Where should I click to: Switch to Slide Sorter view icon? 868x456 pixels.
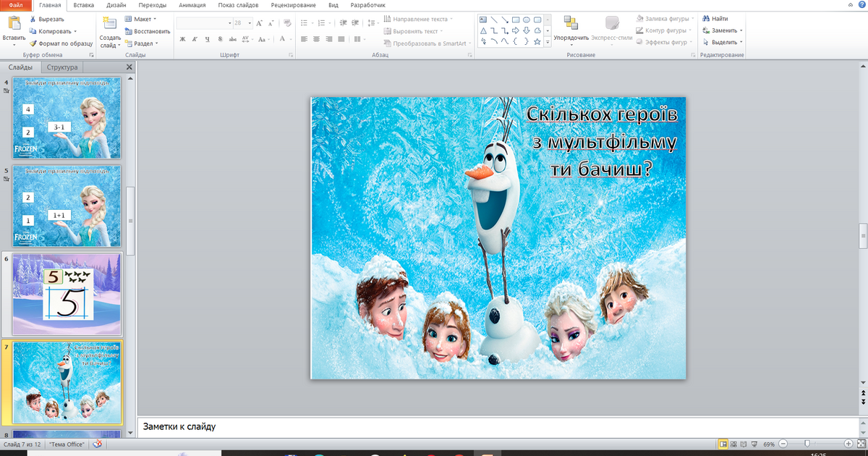[735, 444]
